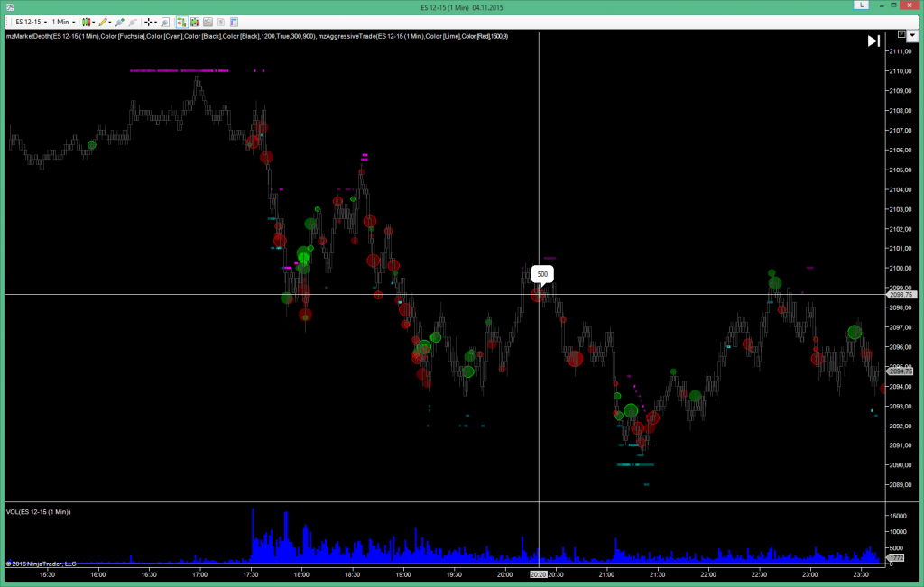This screenshot has height=587, width=924.
Task: Expand the drawing tools dropdown arrow
Action: 110,23
